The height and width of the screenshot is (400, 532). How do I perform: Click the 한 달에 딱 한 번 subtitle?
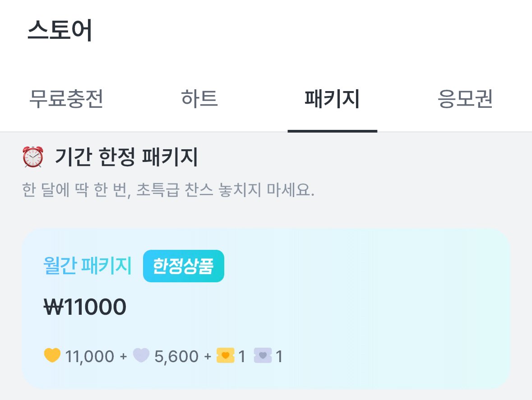coord(168,190)
